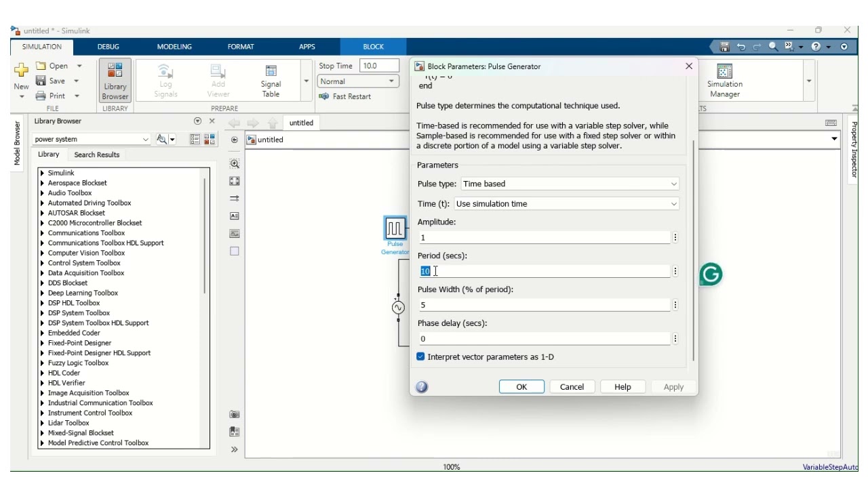Open the Model Browser side tab
This screenshot has width=868, height=488.
[18, 143]
